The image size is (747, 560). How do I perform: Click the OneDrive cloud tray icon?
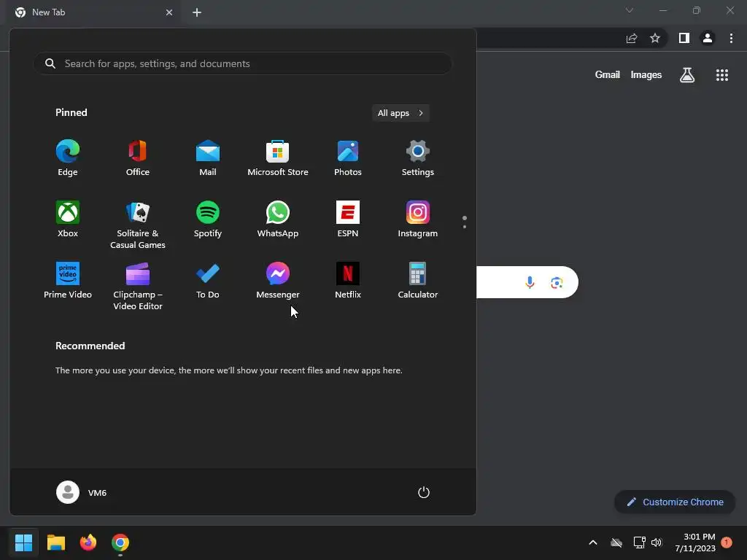tap(616, 542)
